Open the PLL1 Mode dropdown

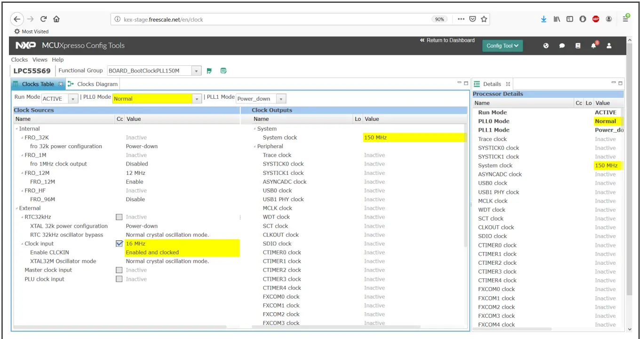281,99
